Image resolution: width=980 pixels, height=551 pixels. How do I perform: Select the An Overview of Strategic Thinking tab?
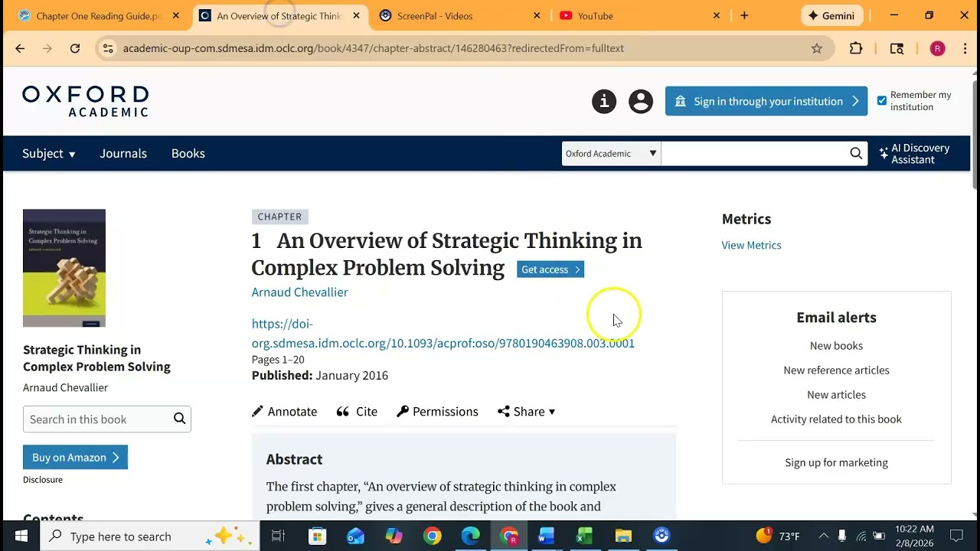click(279, 15)
